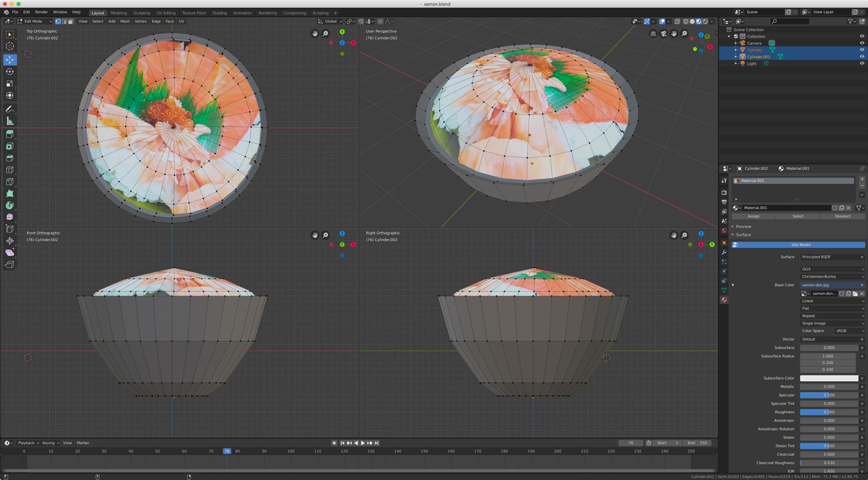Choose the 3D Cursor tool

click(10, 46)
